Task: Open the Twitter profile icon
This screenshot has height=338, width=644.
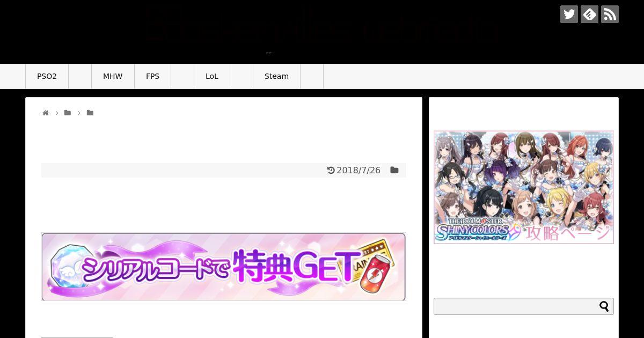Action: (x=569, y=14)
